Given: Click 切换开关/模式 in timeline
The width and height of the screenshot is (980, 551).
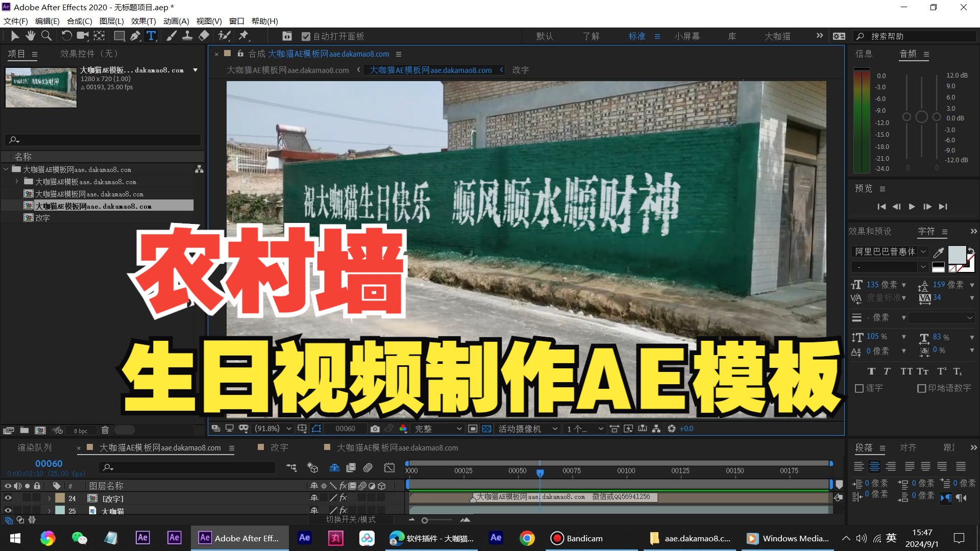Looking at the screenshot, I should point(351,519).
